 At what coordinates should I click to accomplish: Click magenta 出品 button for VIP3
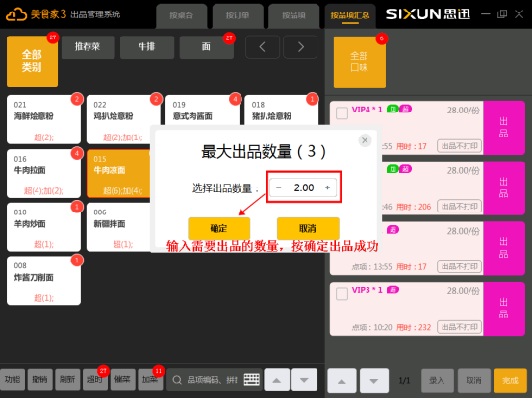(504, 309)
